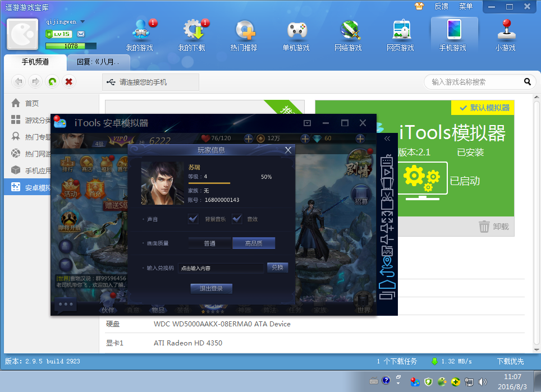Click the 兑换 redeem button

point(277,268)
